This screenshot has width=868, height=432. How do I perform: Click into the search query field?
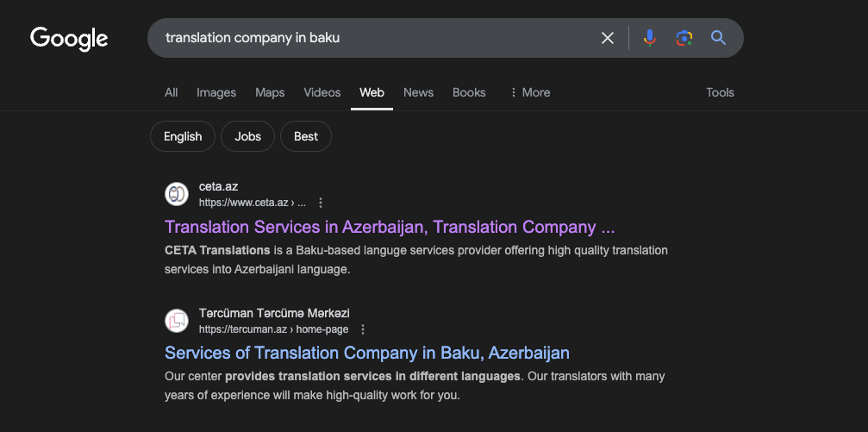[377, 38]
